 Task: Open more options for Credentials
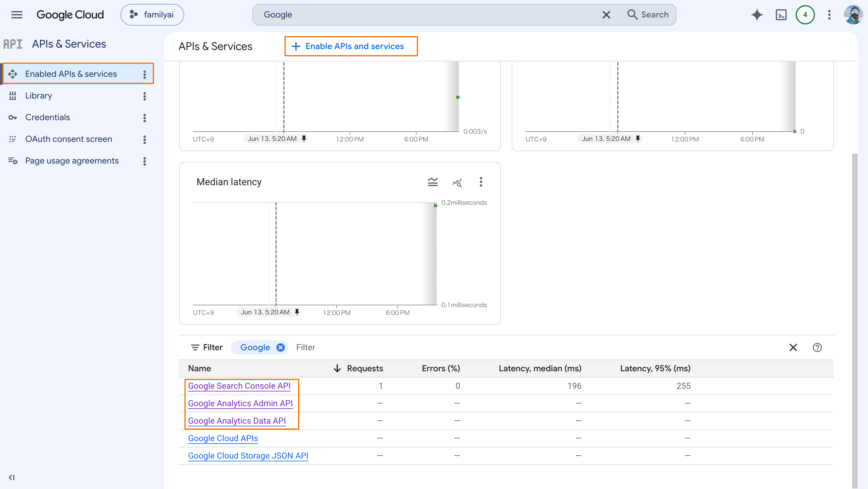pos(145,117)
